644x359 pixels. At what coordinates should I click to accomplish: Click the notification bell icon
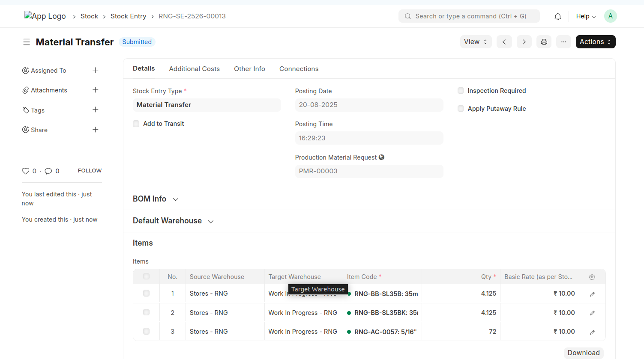557,17
